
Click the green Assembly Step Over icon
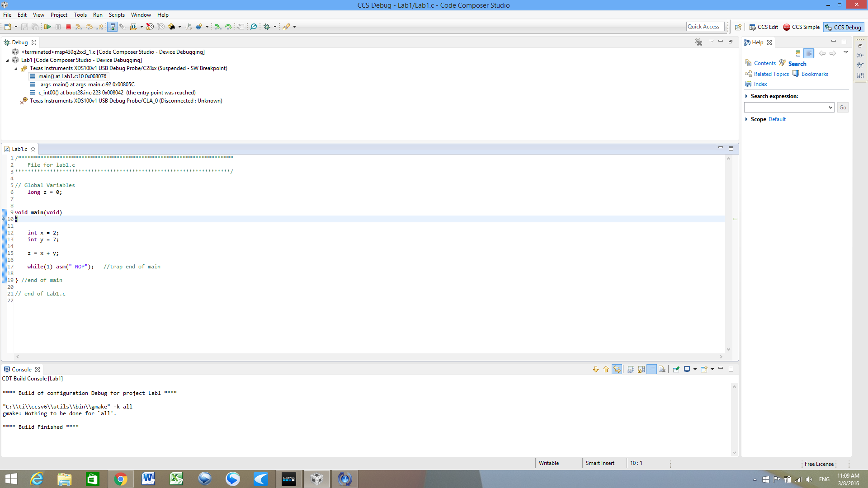point(229,27)
